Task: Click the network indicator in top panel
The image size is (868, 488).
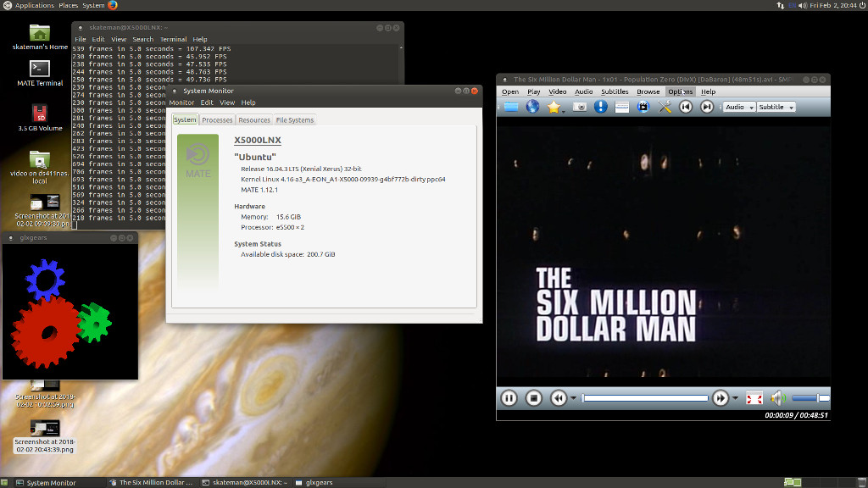Action: pyautogui.click(x=781, y=6)
